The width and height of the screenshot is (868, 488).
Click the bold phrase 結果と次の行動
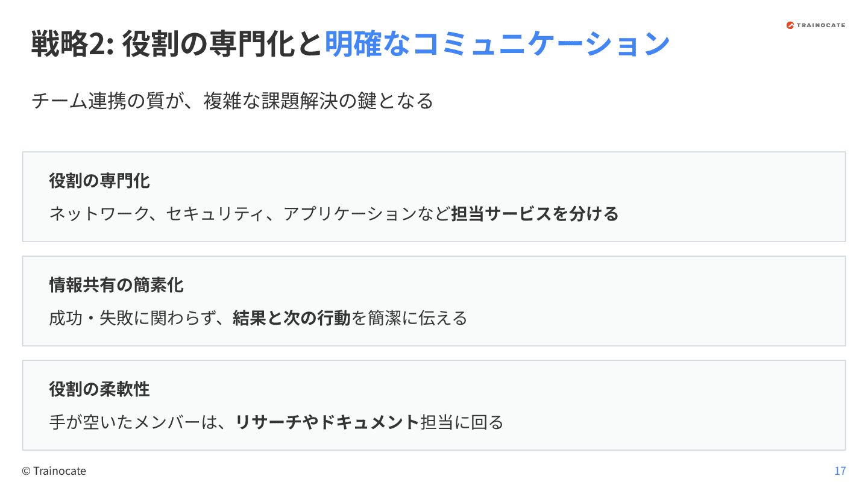[x=292, y=318]
